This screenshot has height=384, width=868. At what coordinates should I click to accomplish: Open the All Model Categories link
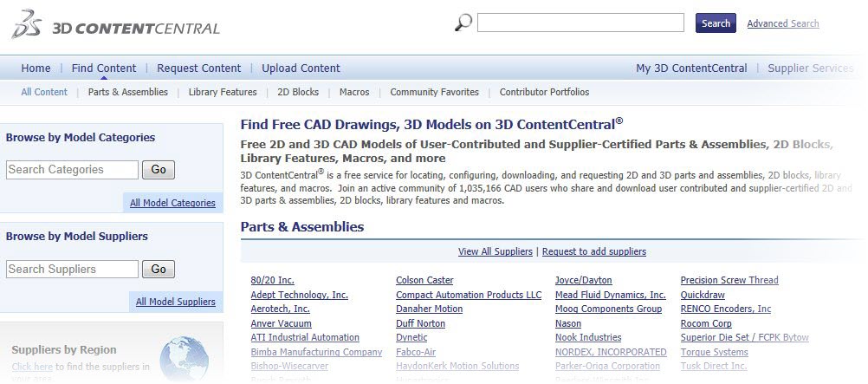[x=172, y=203]
